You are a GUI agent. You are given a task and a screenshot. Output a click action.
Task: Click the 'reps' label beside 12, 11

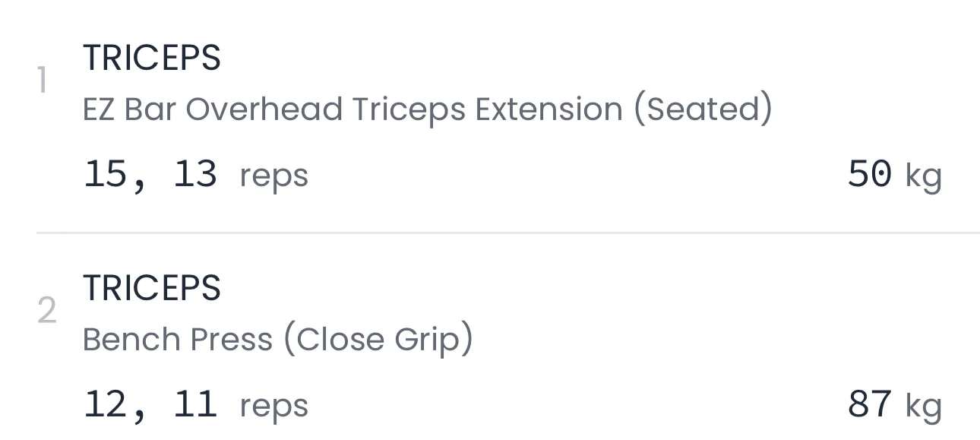pos(273,407)
